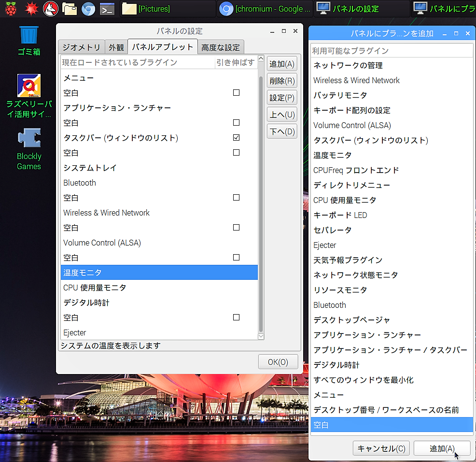Open the 外観 tab
The width and height of the screenshot is (476, 462).
pos(116,47)
